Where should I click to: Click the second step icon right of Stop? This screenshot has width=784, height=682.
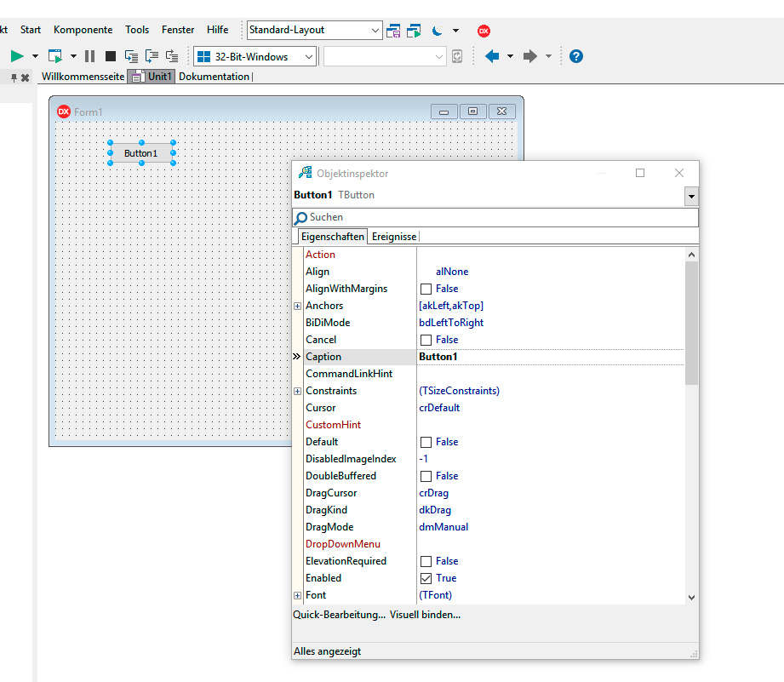pos(152,56)
